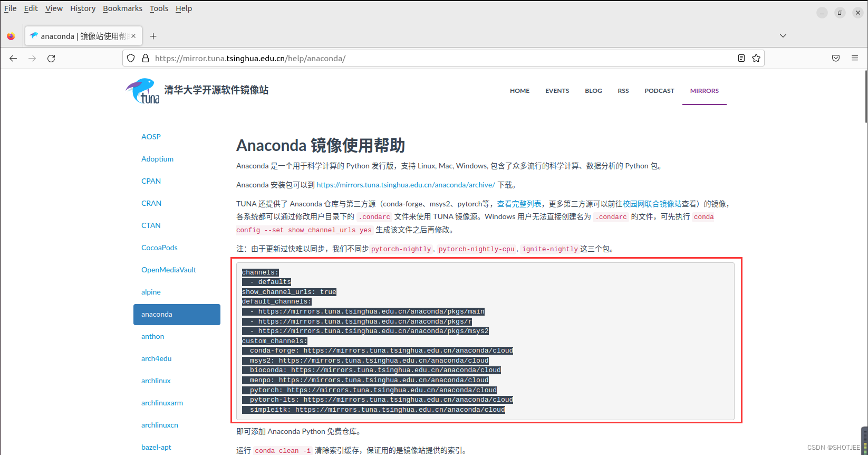The width and height of the screenshot is (868, 455).
Task: Open anthon help in sidebar
Action: coord(152,336)
